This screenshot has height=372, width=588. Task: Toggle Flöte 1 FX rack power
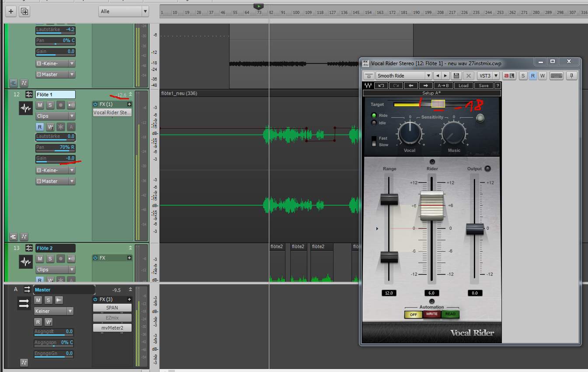pyautogui.click(x=95, y=104)
